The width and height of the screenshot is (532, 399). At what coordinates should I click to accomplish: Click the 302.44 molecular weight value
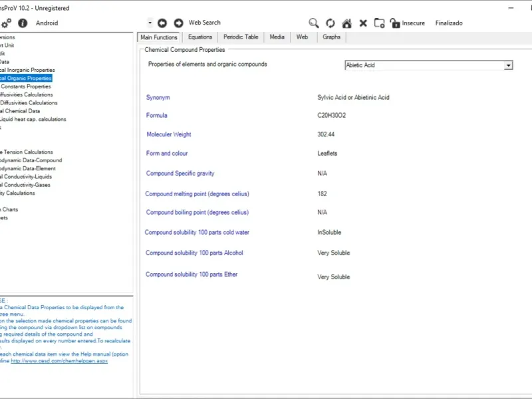(326, 134)
